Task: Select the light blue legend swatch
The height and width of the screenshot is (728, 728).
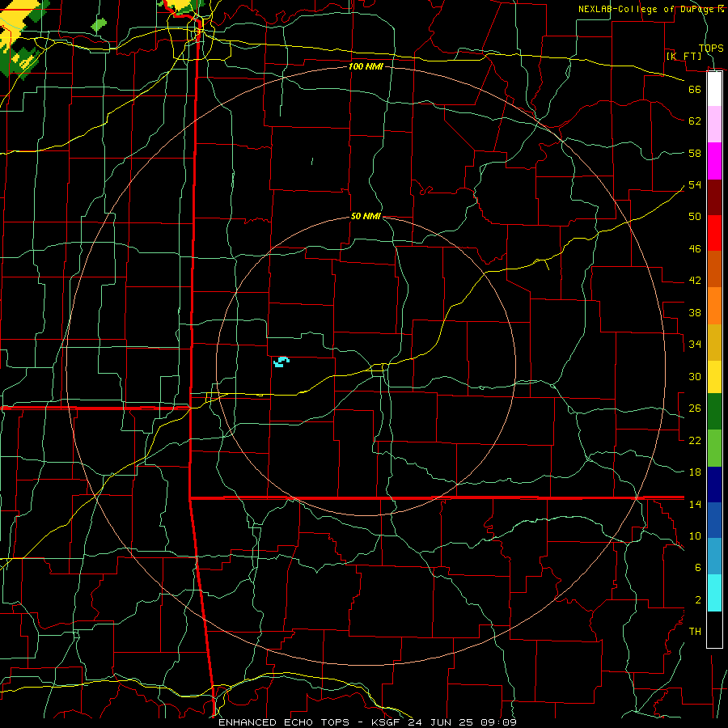Action: click(x=714, y=557)
